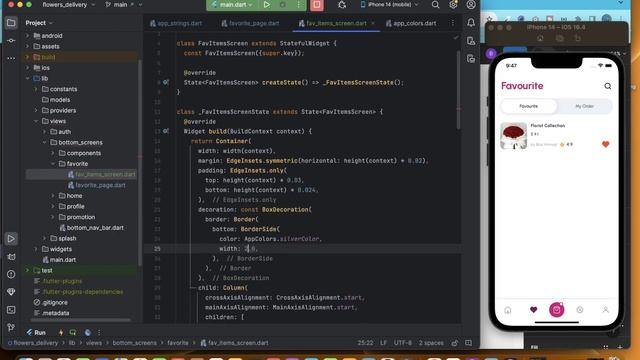This screenshot has width=640, height=360.
Task: Unfavourite Florist Collection with the heart icon
Action: point(606,144)
